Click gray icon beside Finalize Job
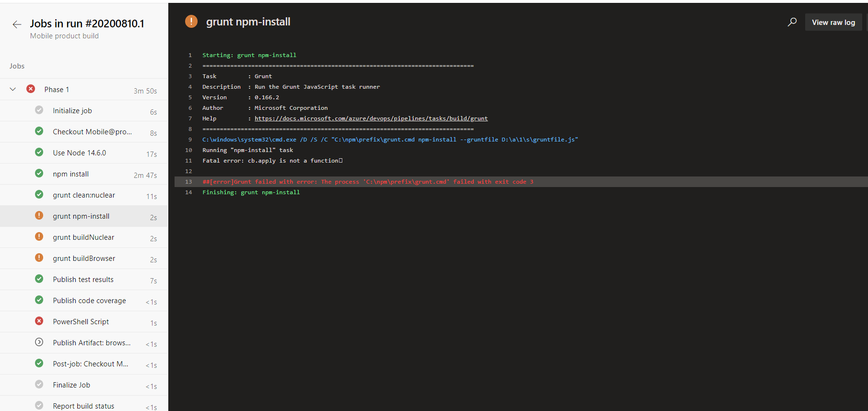This screenshot has width=868, height=411. 39,384
